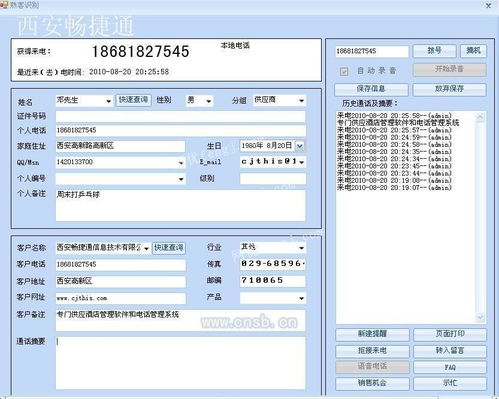This screenshot has width=499, height=399.
Task: Click the incoming number 18681827545 display
Action: click(x=140, y=52)
